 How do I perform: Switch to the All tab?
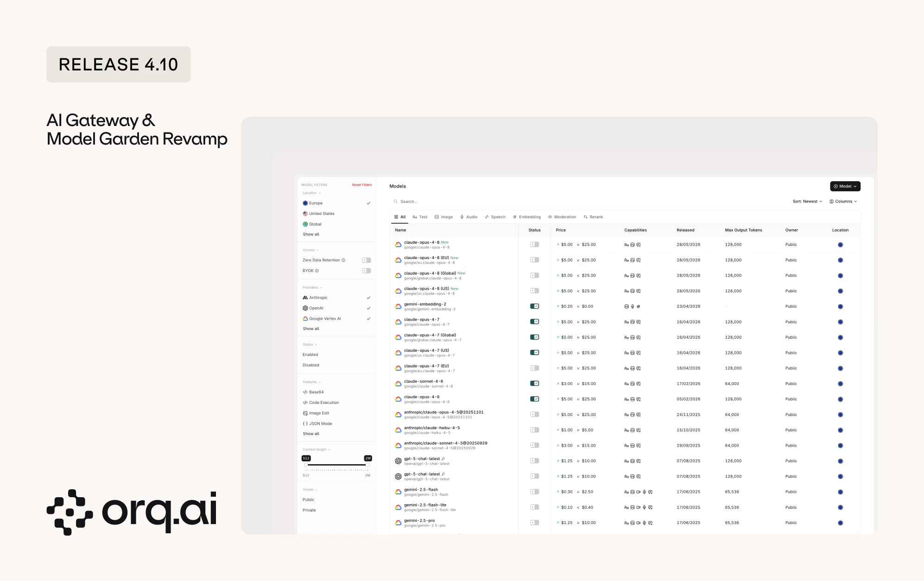(x=400, y=217)
